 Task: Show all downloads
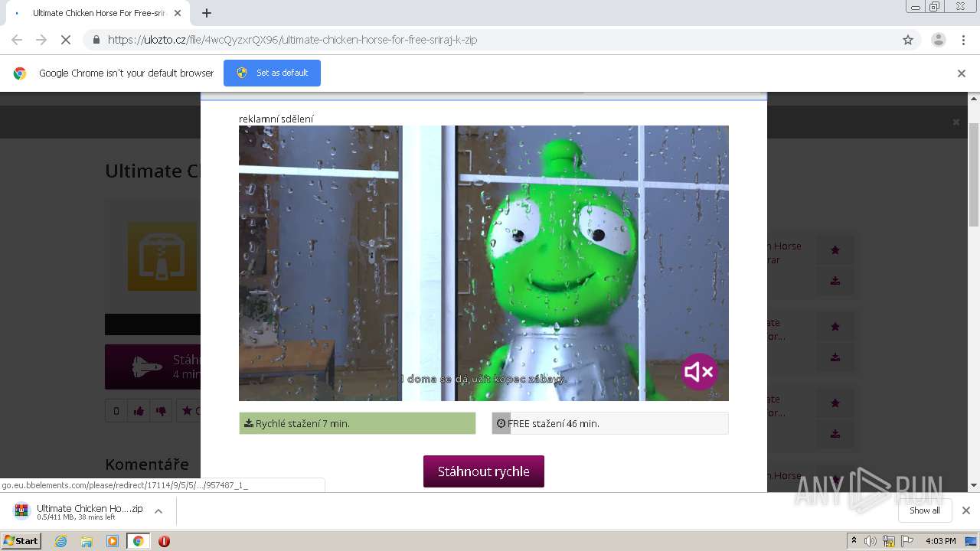925,510
